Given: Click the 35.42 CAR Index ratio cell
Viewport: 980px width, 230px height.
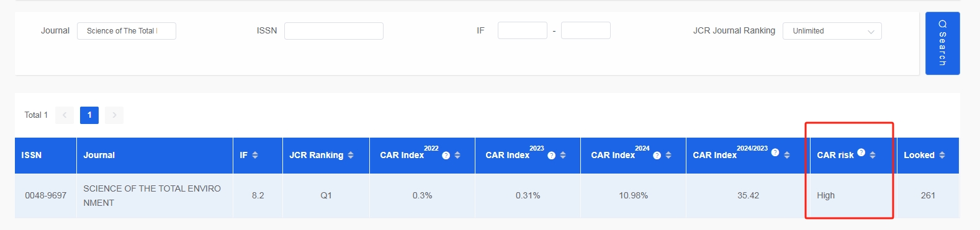Looking at the screenshot, I should (748, 195).
